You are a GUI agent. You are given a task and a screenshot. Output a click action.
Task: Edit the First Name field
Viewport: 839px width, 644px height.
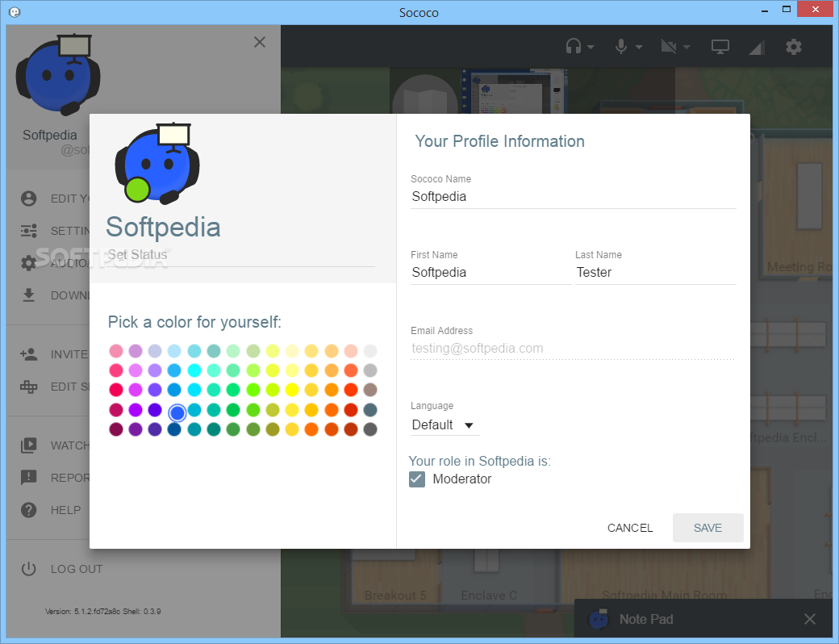(490, 273)
